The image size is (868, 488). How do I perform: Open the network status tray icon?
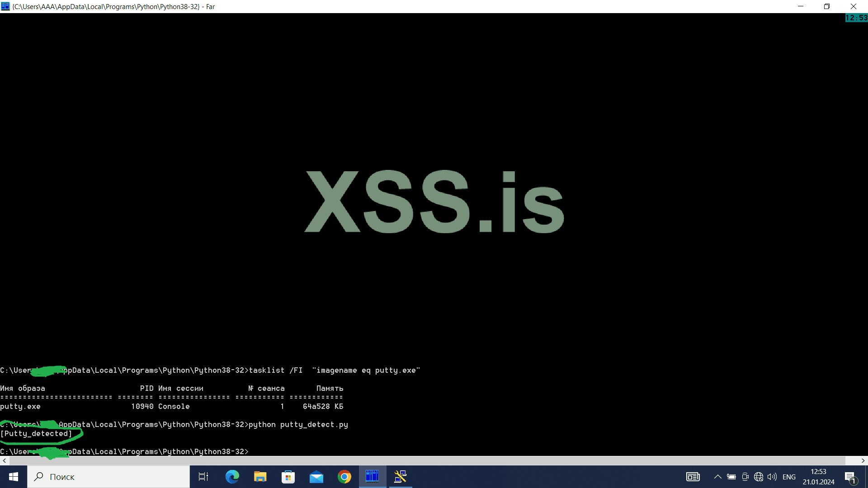coord(759,477)
